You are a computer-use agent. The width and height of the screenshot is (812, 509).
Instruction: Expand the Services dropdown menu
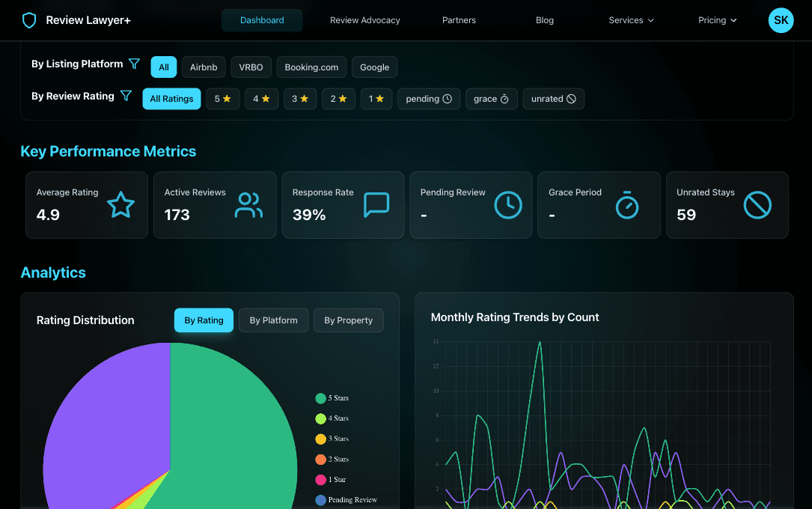pos(631,20)
